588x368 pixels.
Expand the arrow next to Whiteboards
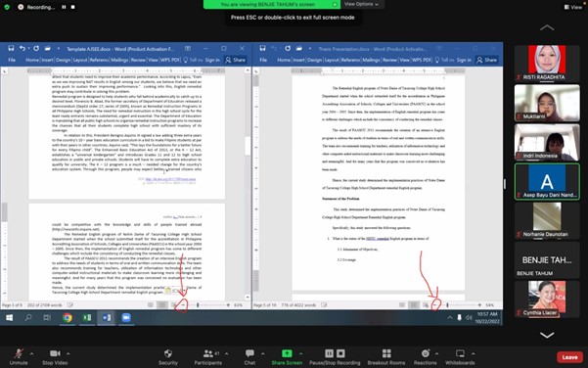pos(473,353)
